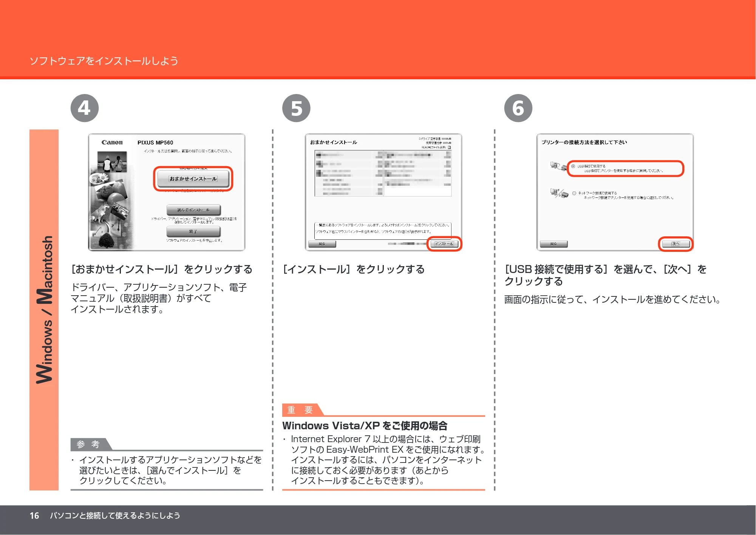Click the USB-connected computer and printer icon
The width and height of the screenshot is (756, 535).
[x=558, y=166]
